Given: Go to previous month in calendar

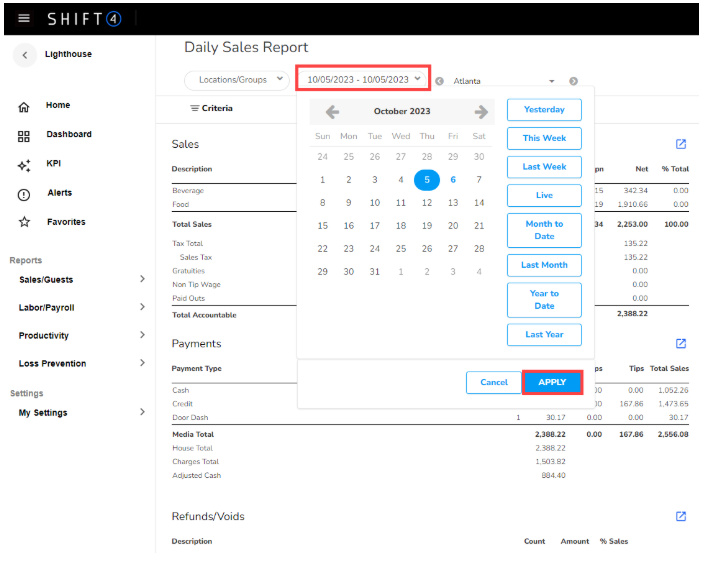Looking at the screenshot, I should [332, 112].
